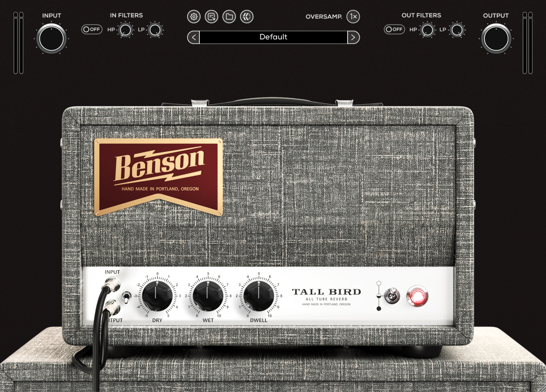Adjust the IN FILTERS LP knob
This screenshot has height=392, width=546.
click(155, 30)
